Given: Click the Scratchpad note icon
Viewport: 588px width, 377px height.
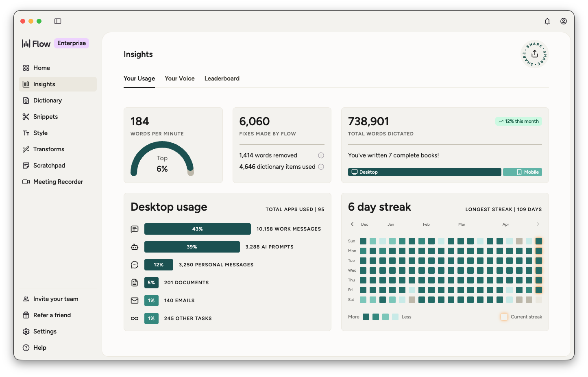Looking at the screenshot, I should pos(26,166).
